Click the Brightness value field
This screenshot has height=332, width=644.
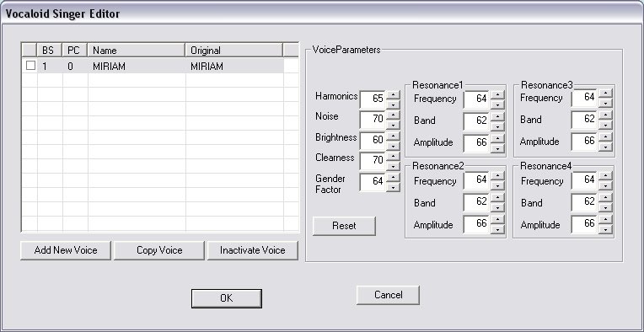tap(373, 141)
